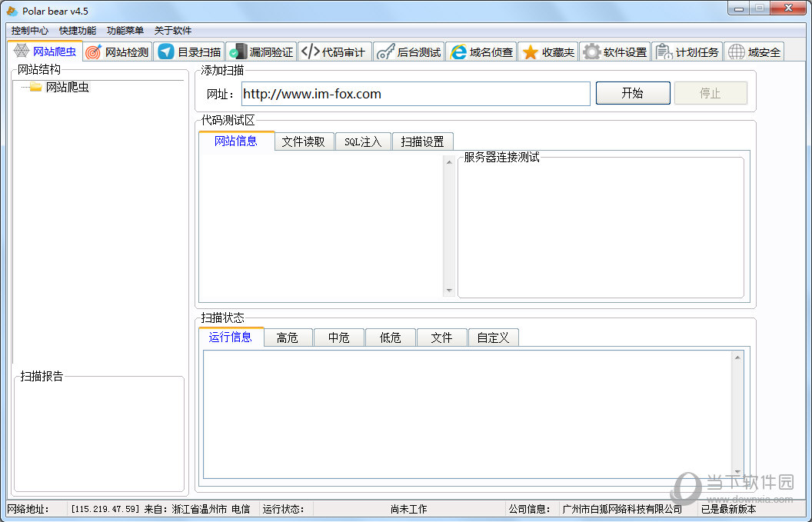Select the 文件读取 sub-tab
The image size is (812, 522).
[304, 142]
